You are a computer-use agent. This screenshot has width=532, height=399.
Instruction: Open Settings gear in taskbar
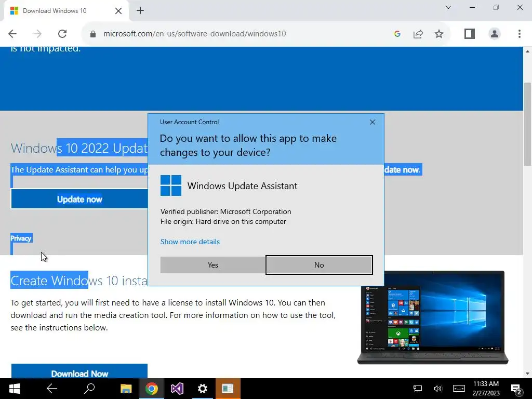point(202,389)
